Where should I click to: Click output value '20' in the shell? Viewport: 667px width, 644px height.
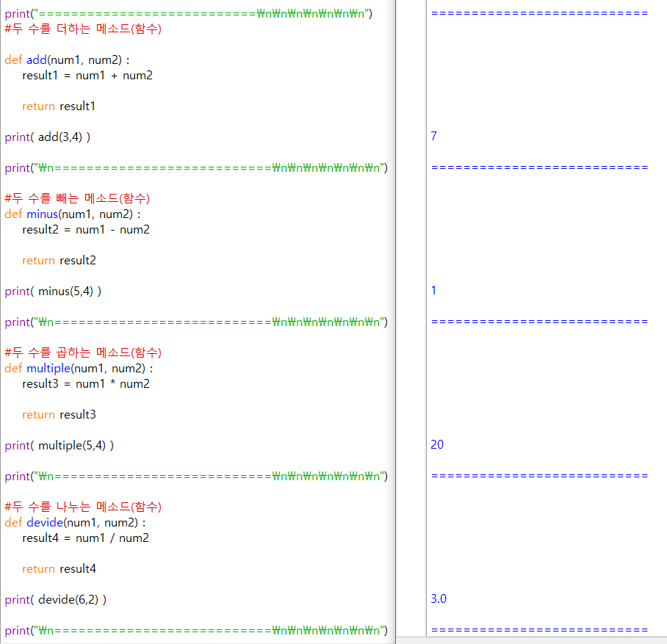(x=437, y=444)
